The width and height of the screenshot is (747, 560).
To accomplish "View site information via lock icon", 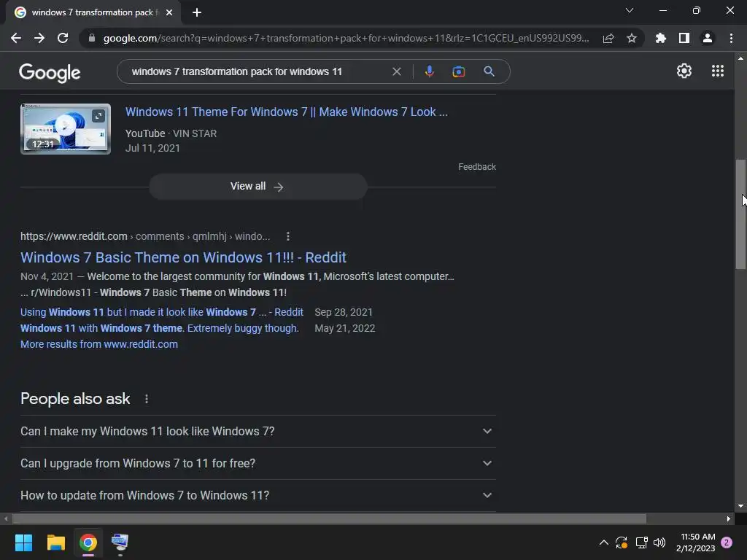I will click(92, 38).
